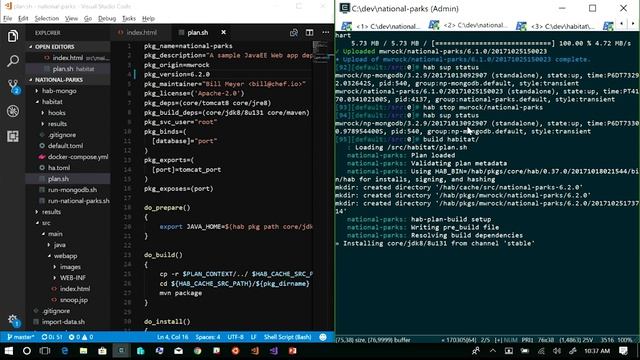The image size is (640, 360).
Task: Expand the hooks folder
Action: 56,113
